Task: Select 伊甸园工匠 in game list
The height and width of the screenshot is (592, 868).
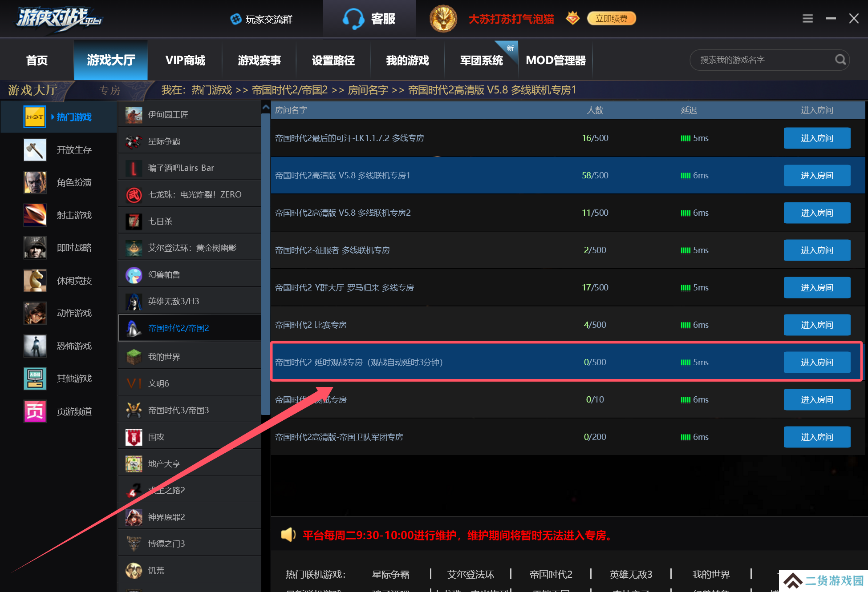Action: 190,115
